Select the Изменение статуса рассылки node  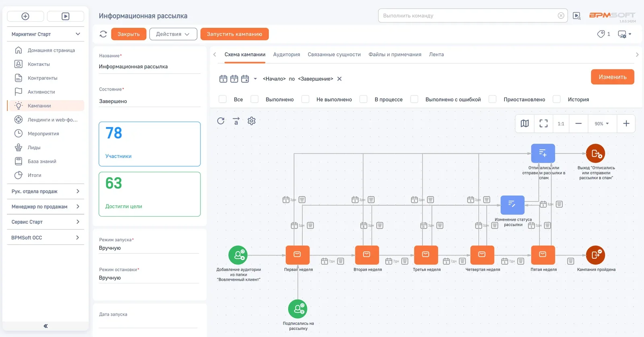(x=512, y=205)
